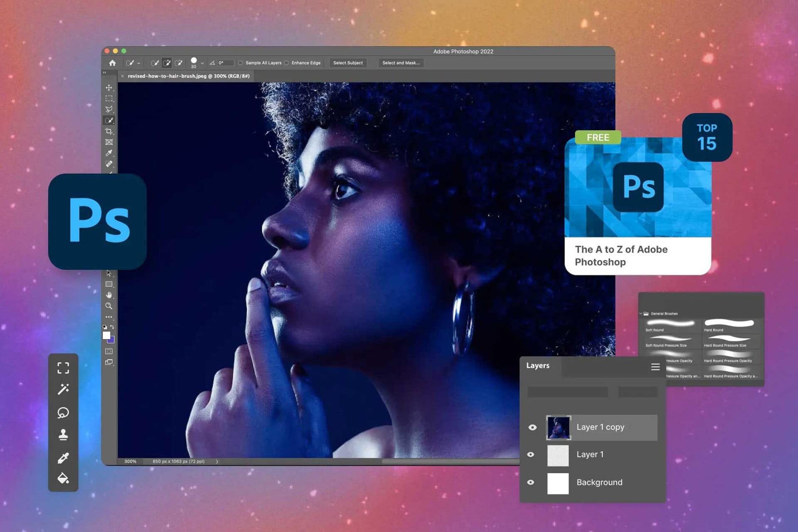Image resolution: width=798 pixels, height=532 pixels.
Task: Click the white Background layer thumbnail
Action: [x=558, y=483]
